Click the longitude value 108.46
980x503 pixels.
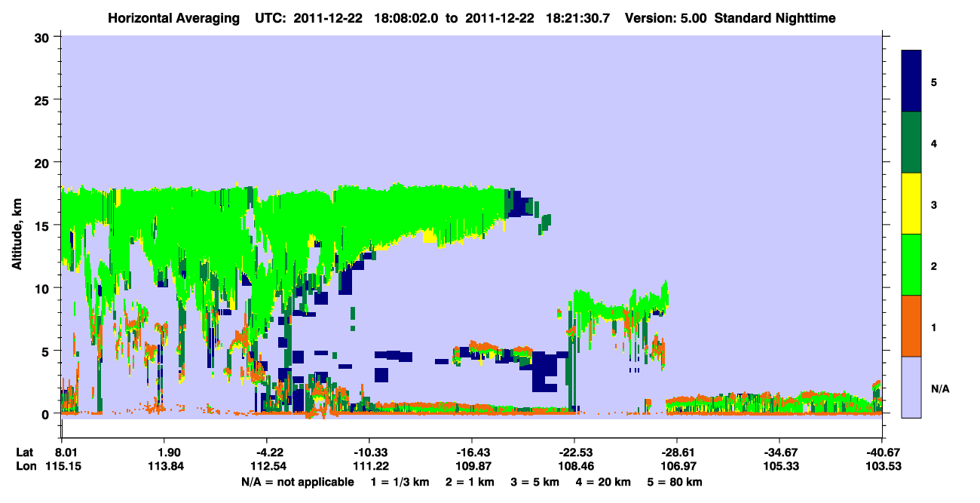574,467
